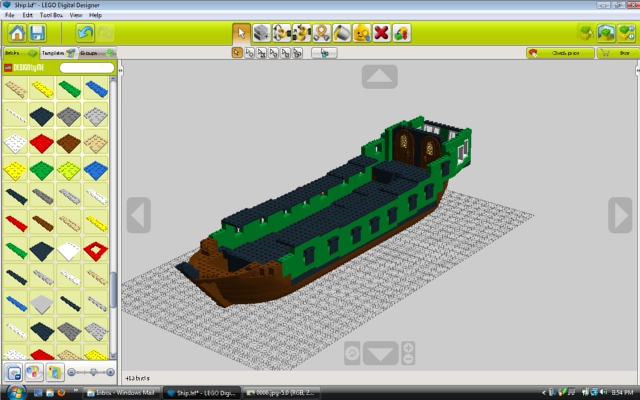The height and width of the screenshot is (400, 640).
Task: Select the Hinge tool
Action: [282, 33]
